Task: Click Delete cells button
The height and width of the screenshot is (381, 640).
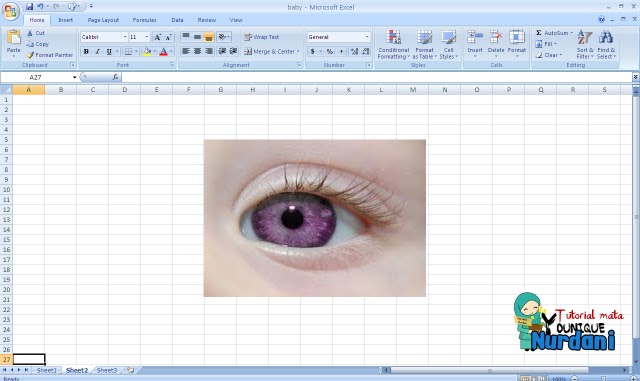Action: (496, 44)
